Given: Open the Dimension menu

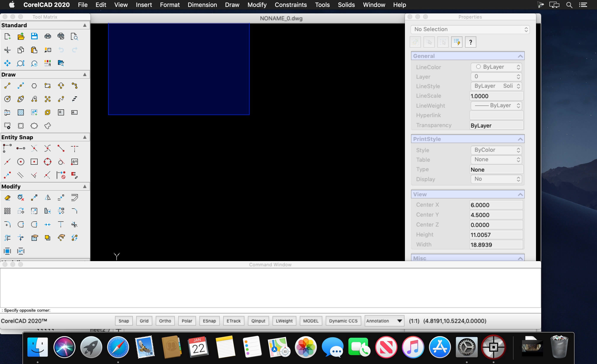Looking at the screenshot, I should [202, 5].
